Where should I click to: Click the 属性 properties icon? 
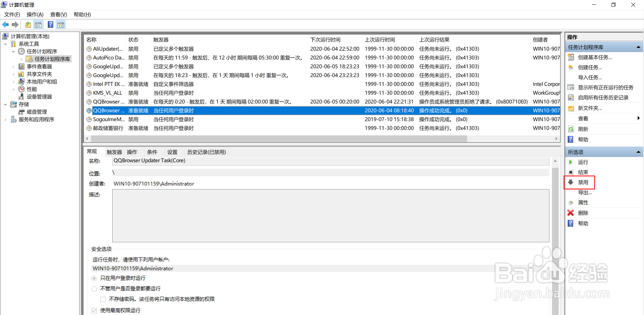tap(571, 203)
